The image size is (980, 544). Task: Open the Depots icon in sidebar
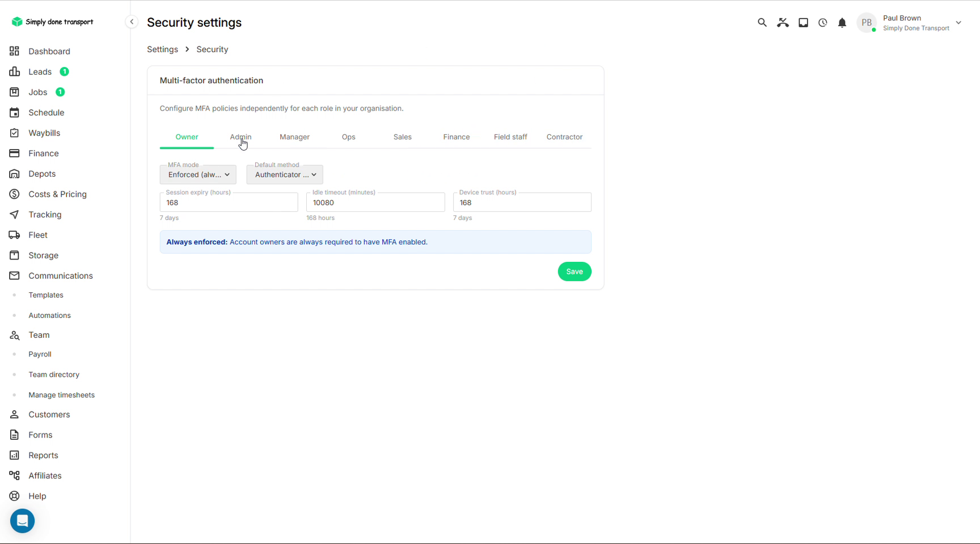[14, 173]
